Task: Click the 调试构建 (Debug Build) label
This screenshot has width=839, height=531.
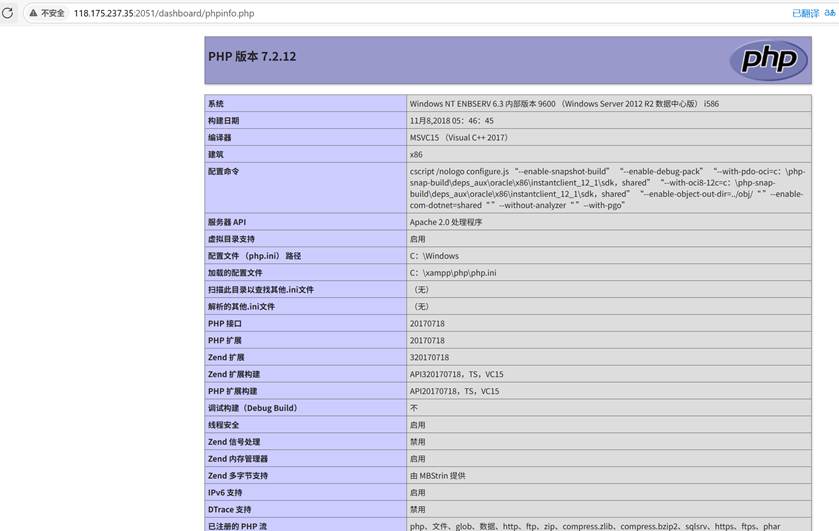Action: [253, 408]
